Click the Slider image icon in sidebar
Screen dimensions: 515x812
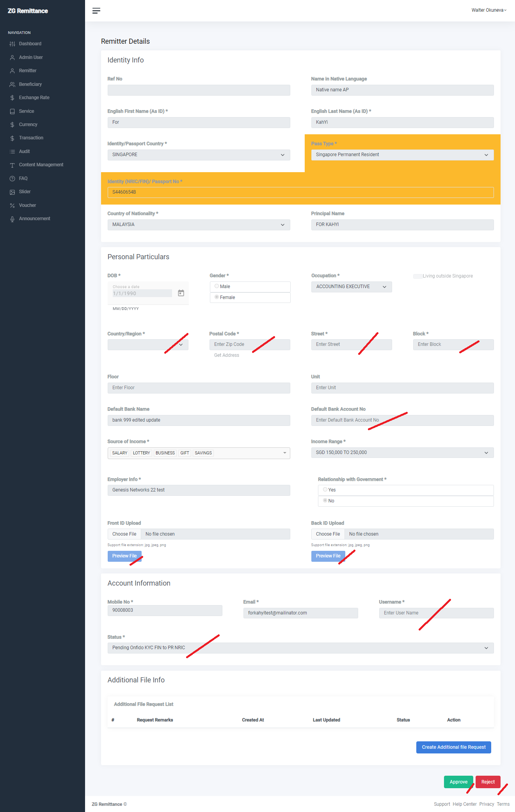click(12, 192)
